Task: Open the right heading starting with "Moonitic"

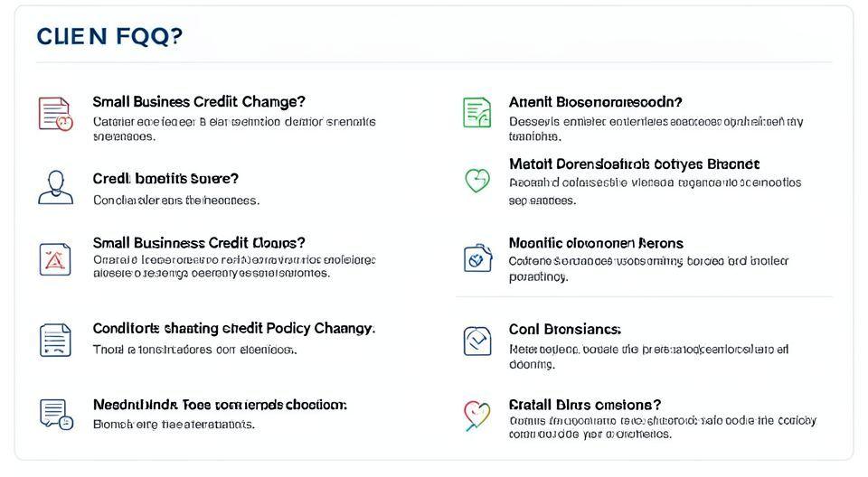Action: [x=595, y=243]
